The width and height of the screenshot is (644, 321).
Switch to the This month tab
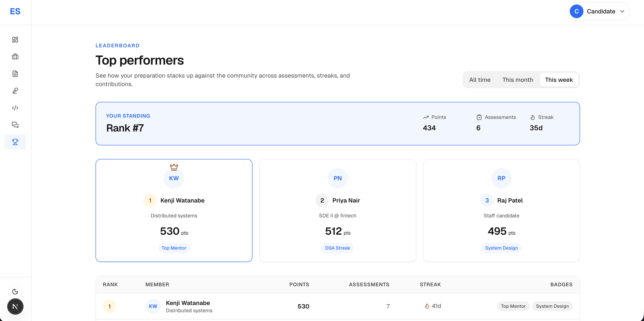518,80
